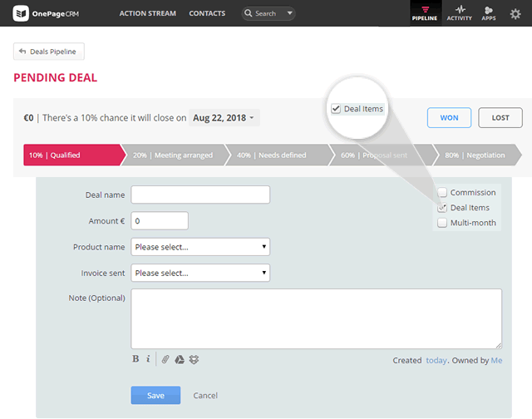Attach file from Google Drive

point(180,359)
